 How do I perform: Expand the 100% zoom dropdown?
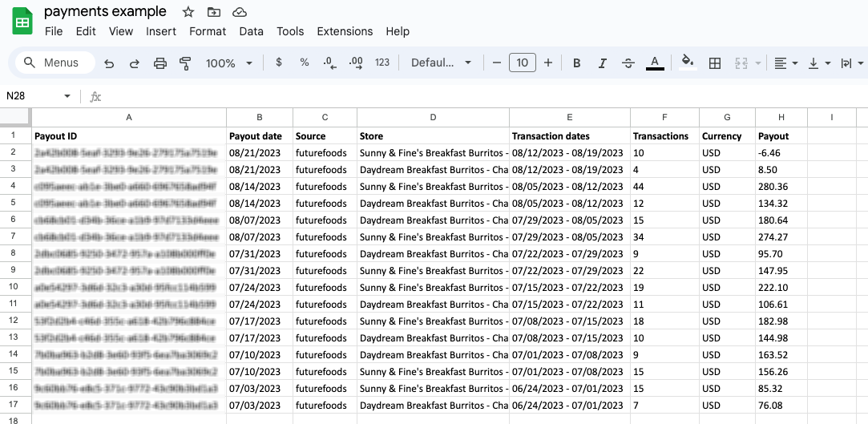(x=229, y=63)
